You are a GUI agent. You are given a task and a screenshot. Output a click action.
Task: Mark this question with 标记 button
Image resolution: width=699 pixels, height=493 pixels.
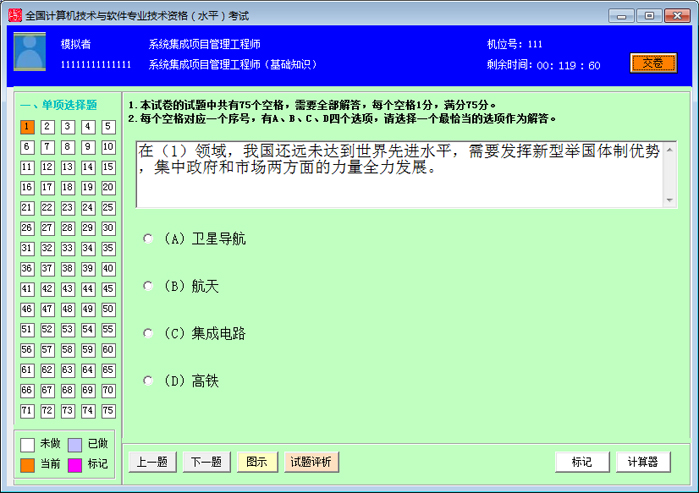582,462
